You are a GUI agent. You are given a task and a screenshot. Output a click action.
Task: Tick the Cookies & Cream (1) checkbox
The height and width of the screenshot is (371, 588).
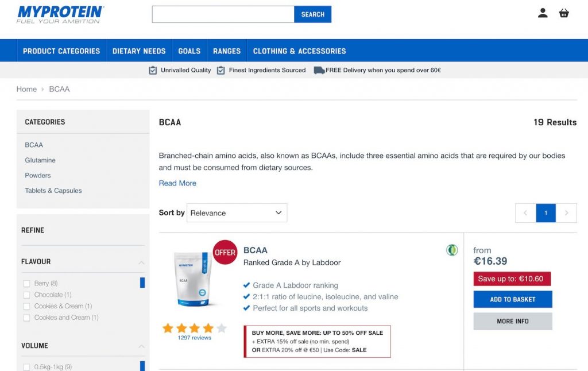(x=26, y=307)
